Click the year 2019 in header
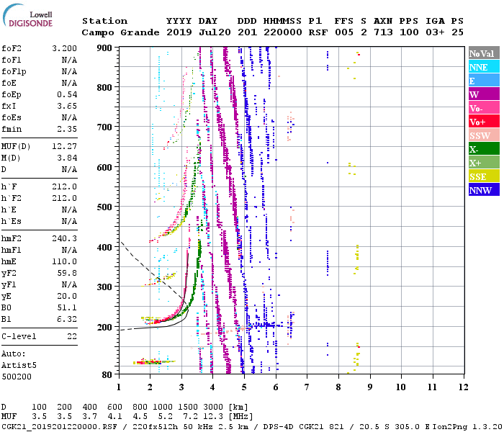The height and width of the screenshot is (432, 504). coord(179,32)
